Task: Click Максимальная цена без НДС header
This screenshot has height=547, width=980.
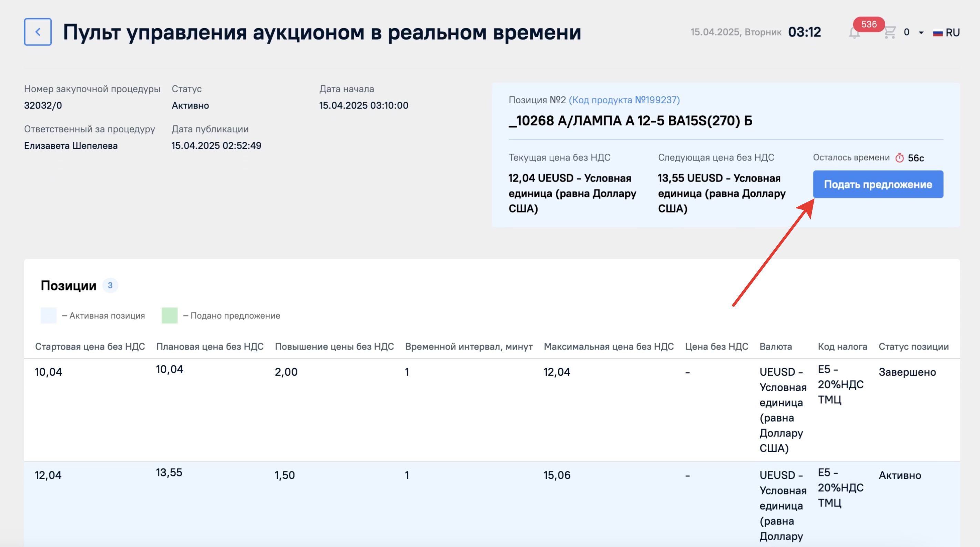Action: click(x=608, y=347)
